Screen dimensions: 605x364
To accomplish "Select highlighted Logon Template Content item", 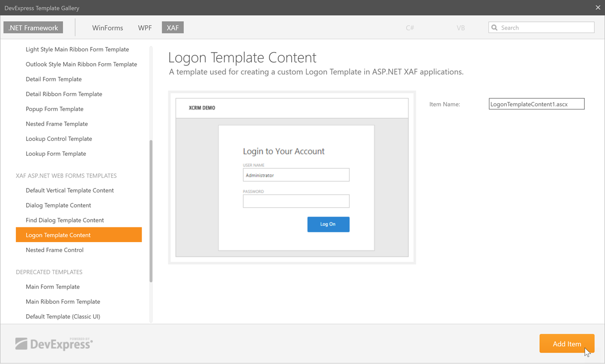I will (x=79, y=235).
